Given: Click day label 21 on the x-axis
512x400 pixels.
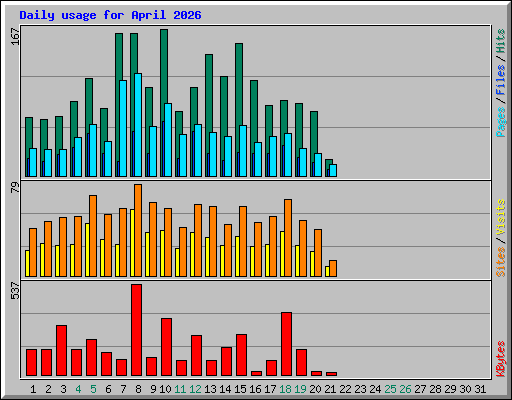Looking at the screenshot, I should tap(330, 389).
